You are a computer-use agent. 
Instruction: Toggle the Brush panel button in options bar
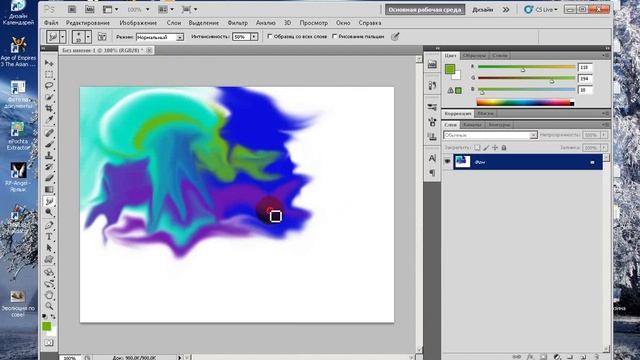(x=102, y=37)
